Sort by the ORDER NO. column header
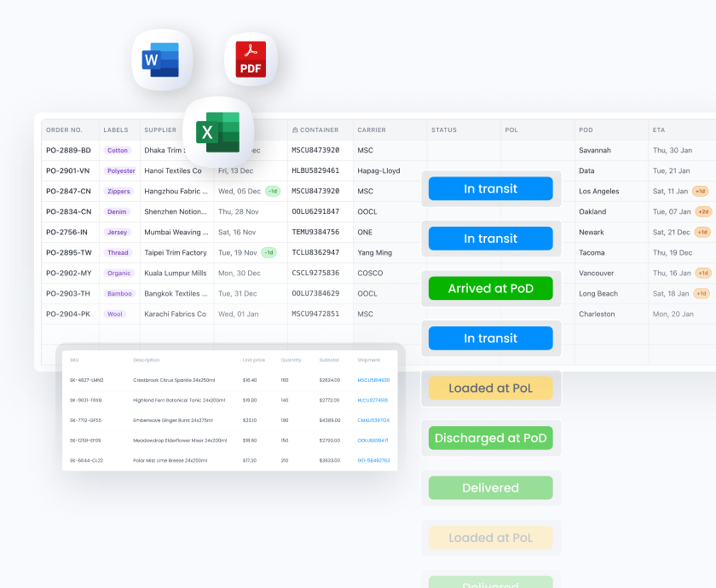Viewport: 716px width, 588px height. pos(65,130)
